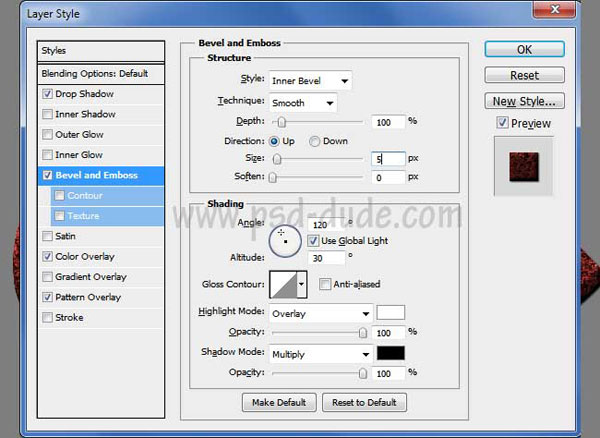
Task: Turn on Anti-aliased option
Action: pyautogui.click(x=325, y=285)
